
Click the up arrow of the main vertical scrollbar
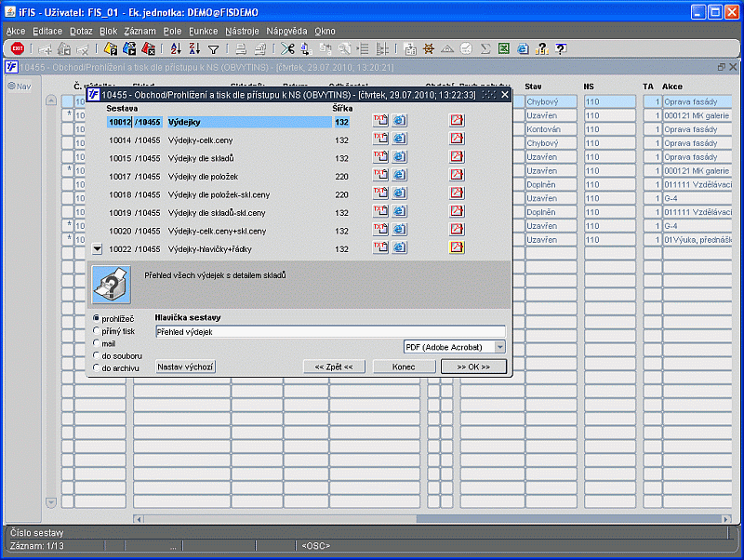pos(51,100)
